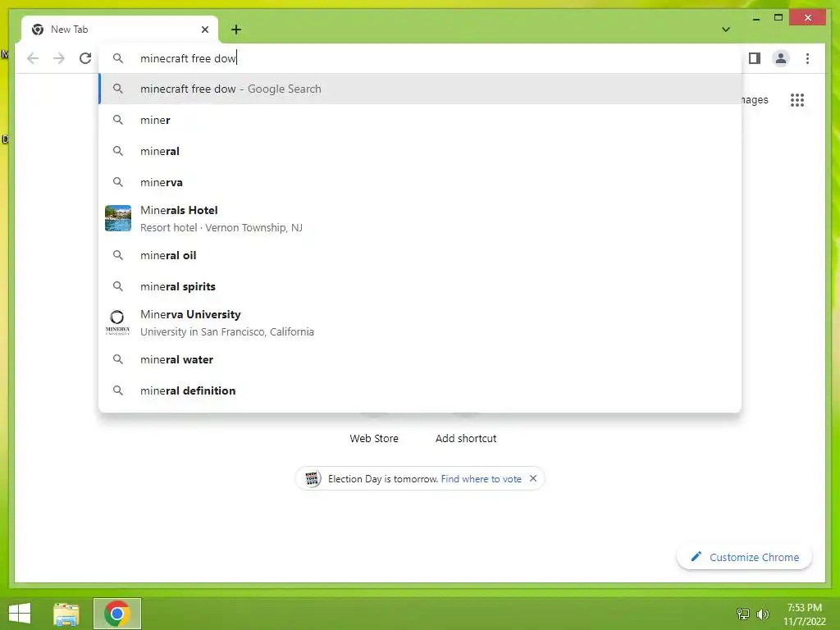Choose the 'miner' suggestion
Screen dimensions: 840x630
420,120
